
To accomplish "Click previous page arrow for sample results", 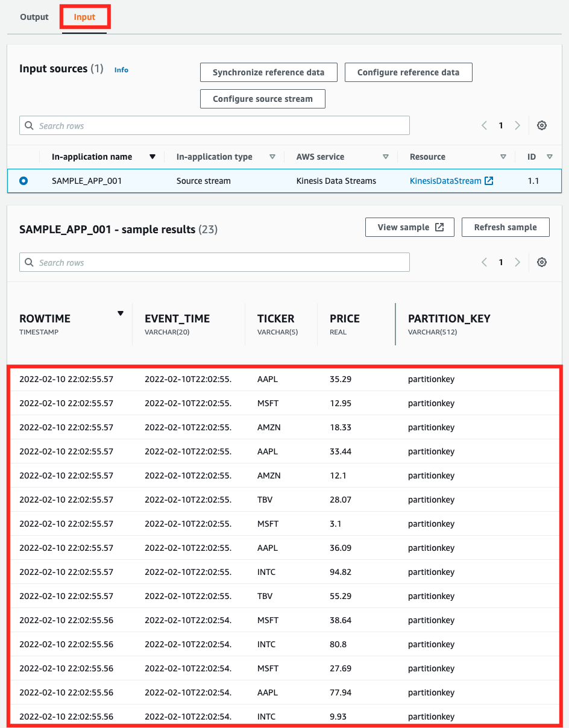I will tap(484, 262).
